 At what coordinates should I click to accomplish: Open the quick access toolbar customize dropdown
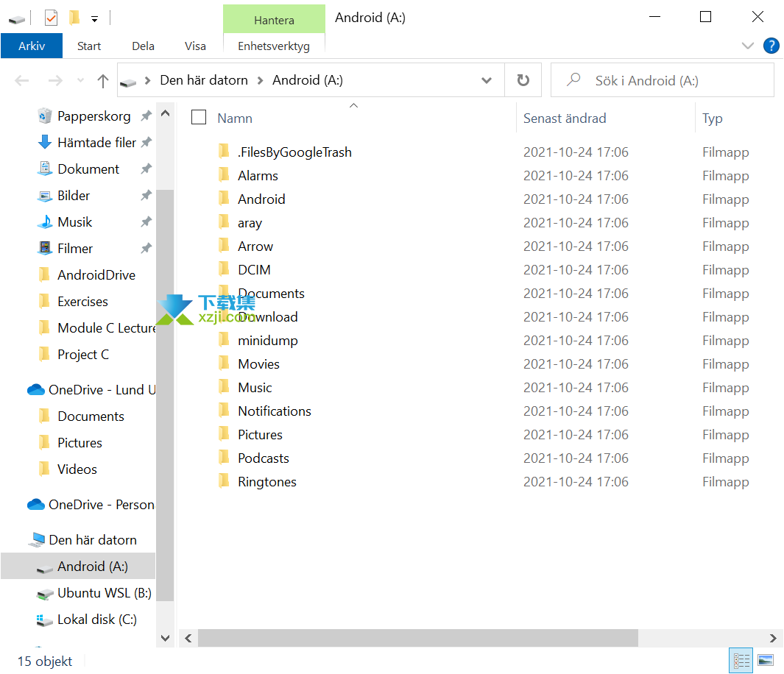pyautogui.click(x=94, y=18)
